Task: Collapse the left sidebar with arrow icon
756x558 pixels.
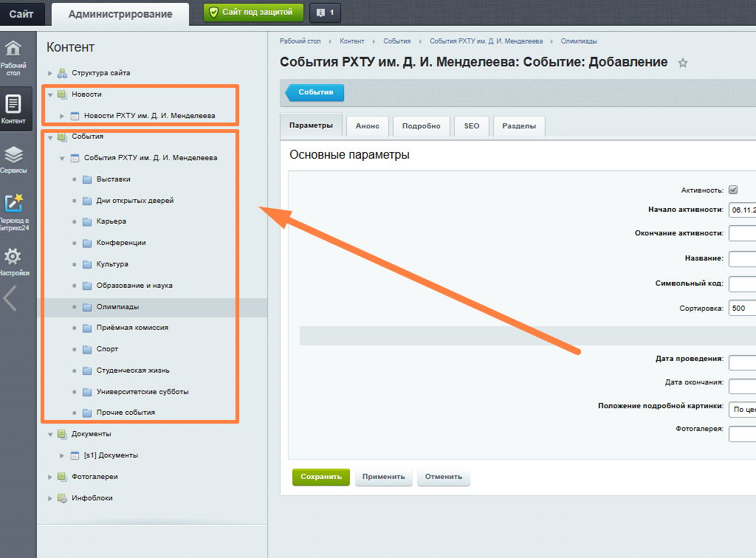Action: 10,298
